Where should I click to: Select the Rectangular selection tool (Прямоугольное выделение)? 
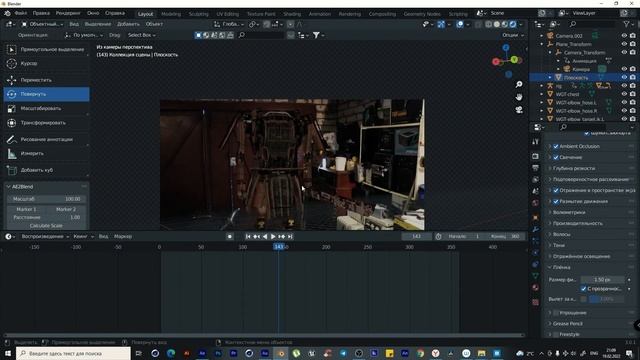tap(46, 49)
